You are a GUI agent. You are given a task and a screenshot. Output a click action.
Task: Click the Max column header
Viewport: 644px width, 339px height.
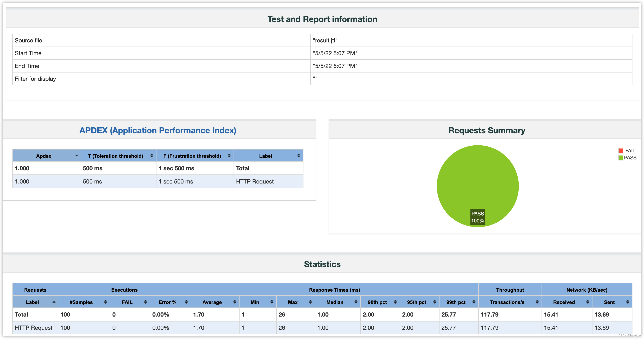293,302
